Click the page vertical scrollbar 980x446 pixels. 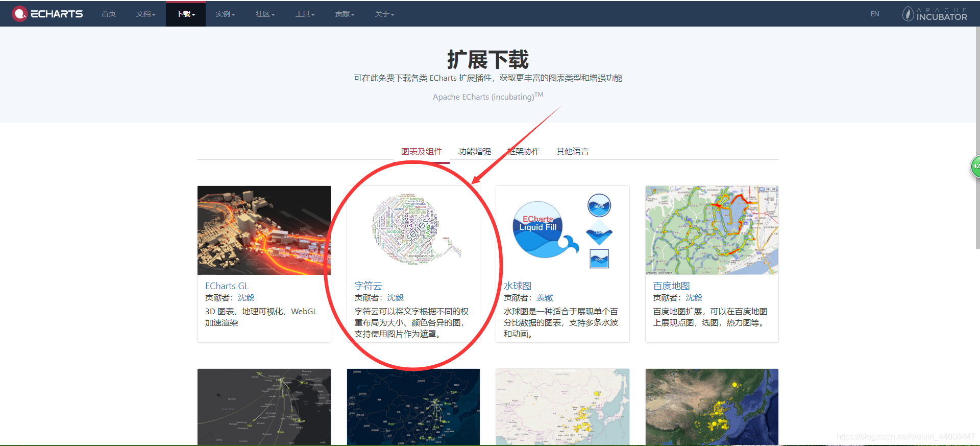point(977,138)
